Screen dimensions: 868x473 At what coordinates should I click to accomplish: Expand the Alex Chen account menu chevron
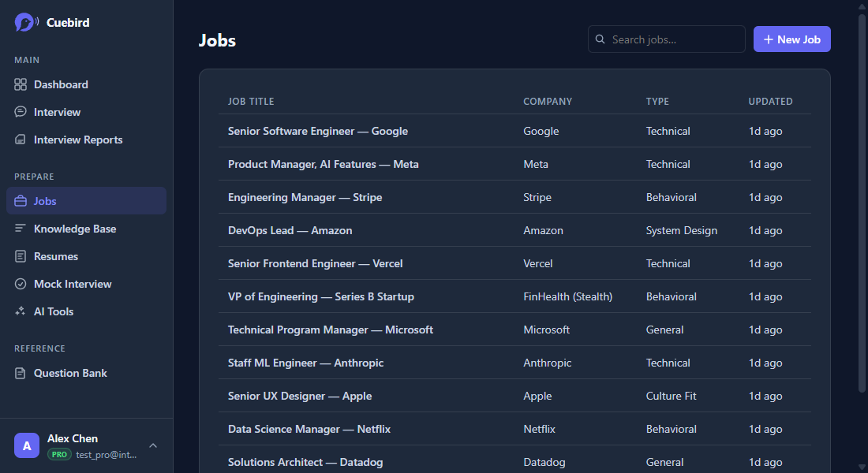click(x=153, y=445)
